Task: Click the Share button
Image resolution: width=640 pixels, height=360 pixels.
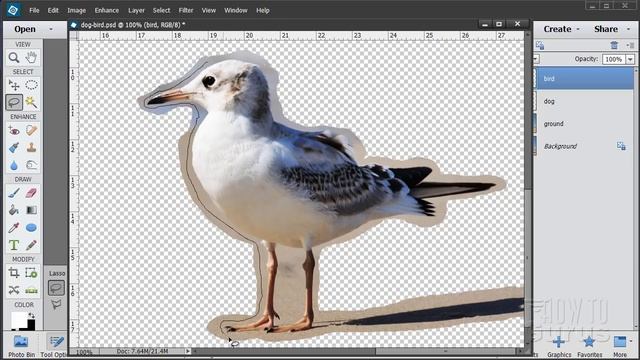Action: [x=606, y=29]
